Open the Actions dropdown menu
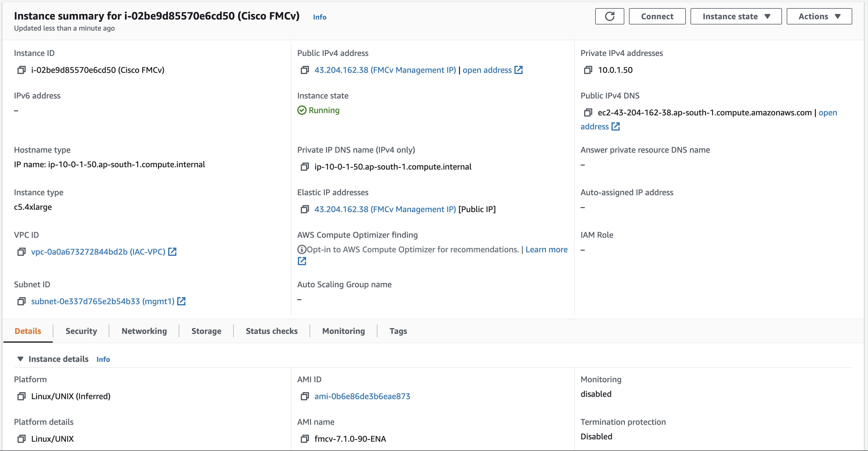 [x=819, y=16]
